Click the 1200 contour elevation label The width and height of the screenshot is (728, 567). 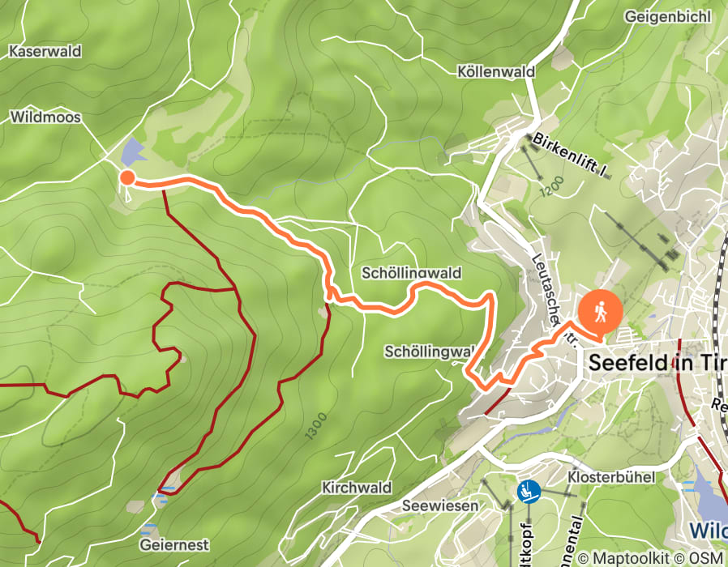pyautogui.click(x=553, y=186)
